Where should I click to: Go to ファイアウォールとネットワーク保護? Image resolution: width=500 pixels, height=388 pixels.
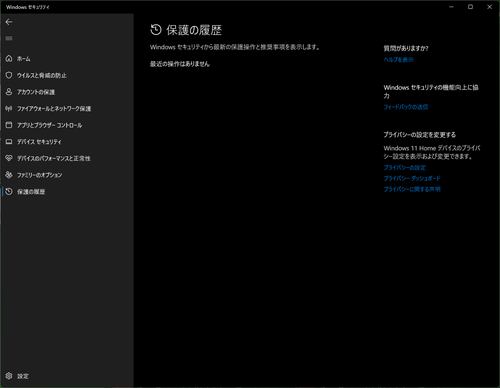pyautogui.click(x=54, y=109)
